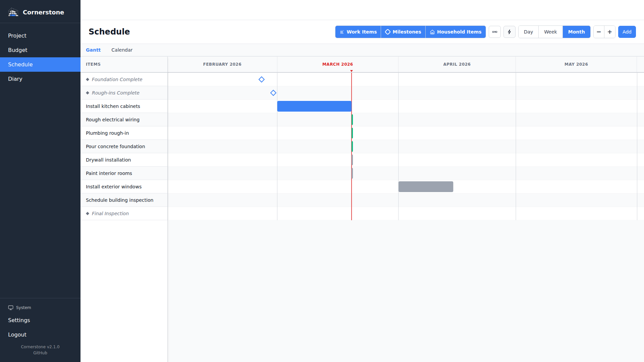Toggle the Work Items filter
The image size is (644, 362).
[x=358, y=32]
